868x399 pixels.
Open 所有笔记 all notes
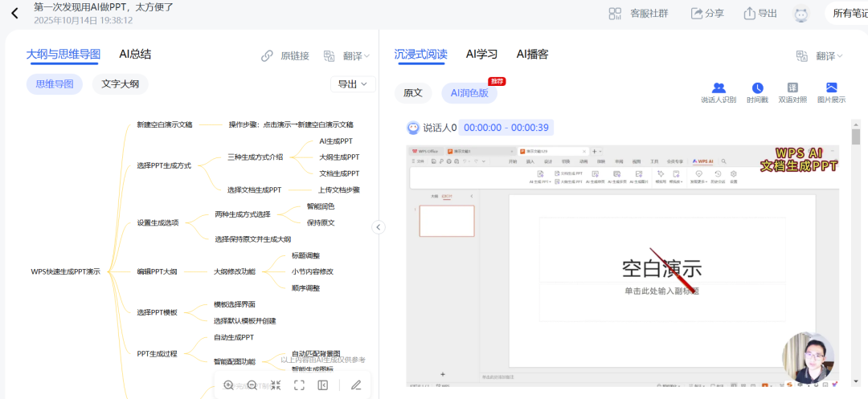coord(849,14)
